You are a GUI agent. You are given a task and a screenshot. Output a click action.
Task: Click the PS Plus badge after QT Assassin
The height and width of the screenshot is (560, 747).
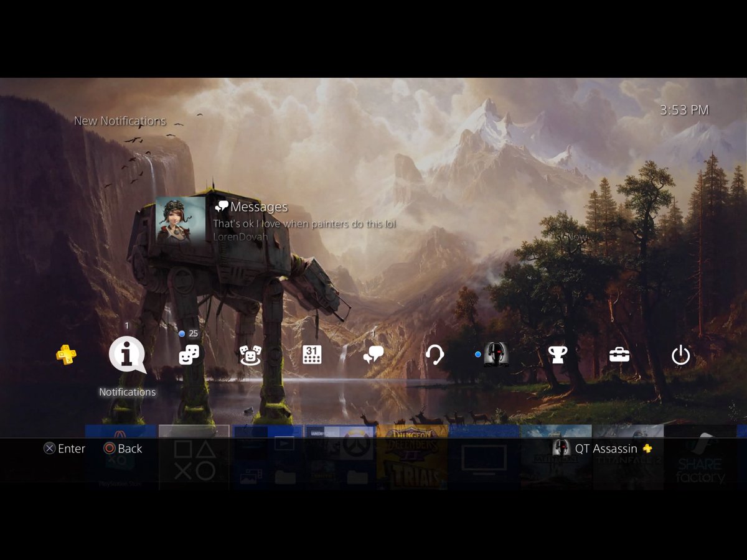pyautogui.click(x=647, y=449)
